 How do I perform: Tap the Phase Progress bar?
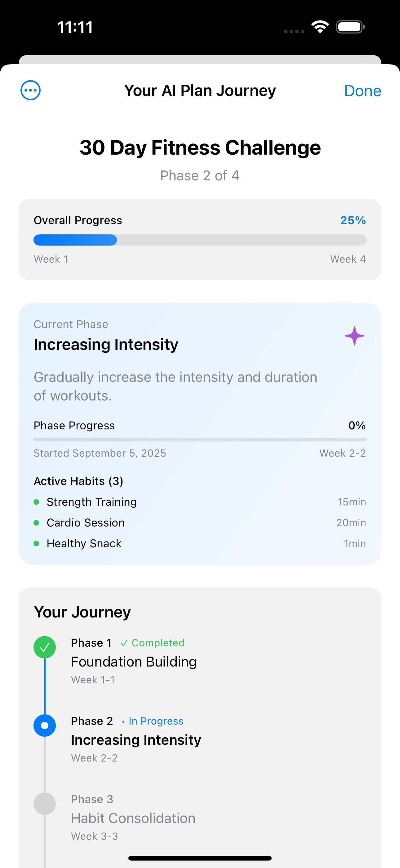point(200,439)
